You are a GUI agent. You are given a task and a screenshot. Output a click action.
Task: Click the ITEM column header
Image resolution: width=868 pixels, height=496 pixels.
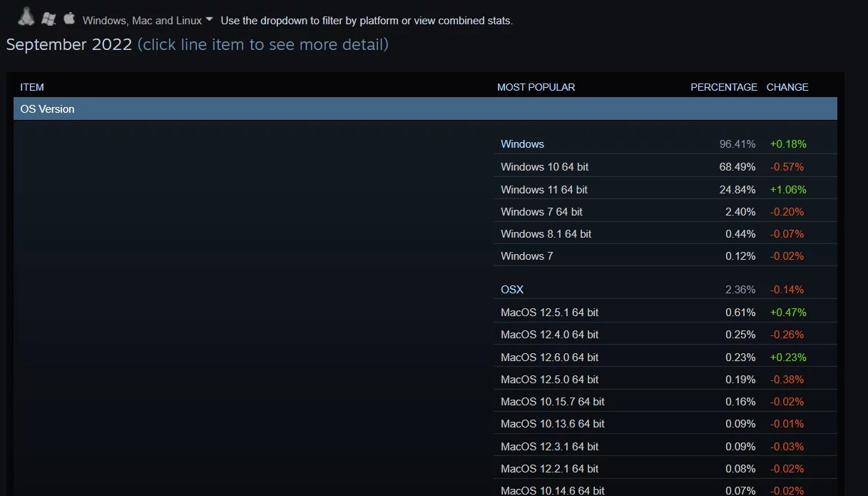32,87
